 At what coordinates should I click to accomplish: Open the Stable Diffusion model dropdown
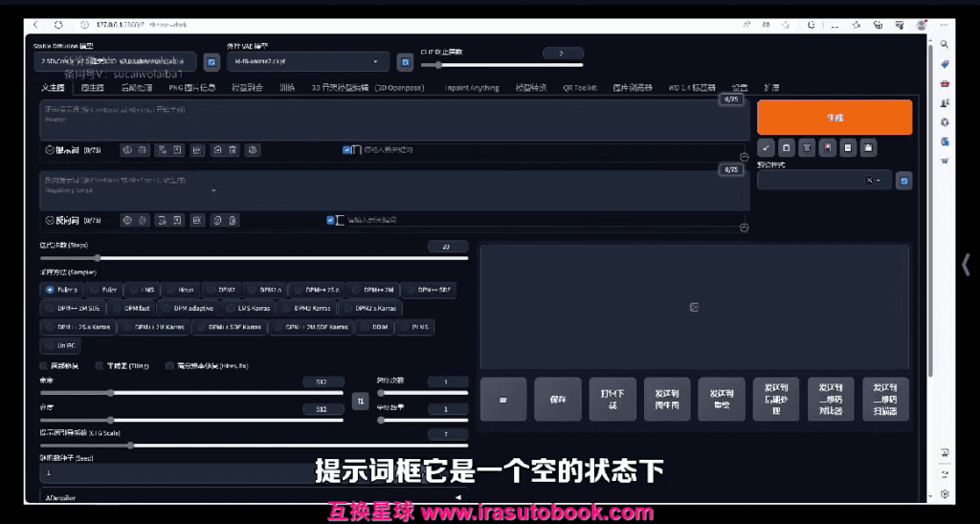[x=115, y=62]
